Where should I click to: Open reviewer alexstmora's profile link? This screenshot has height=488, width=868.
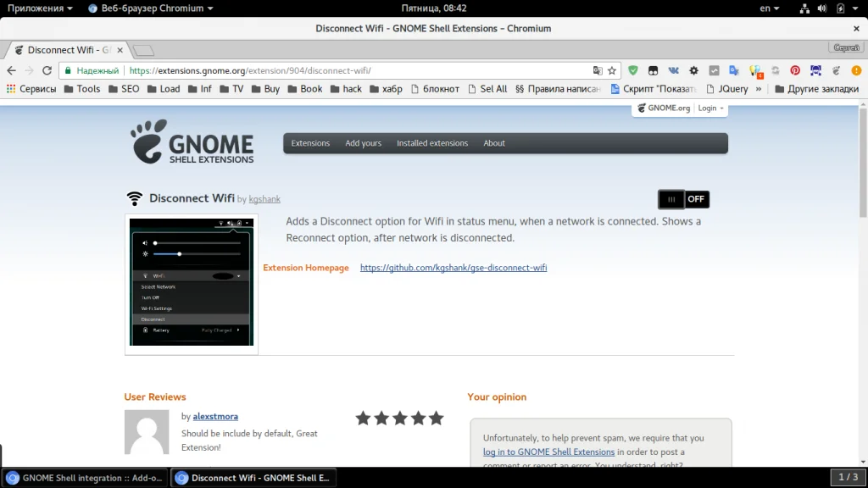coord(215,416)
